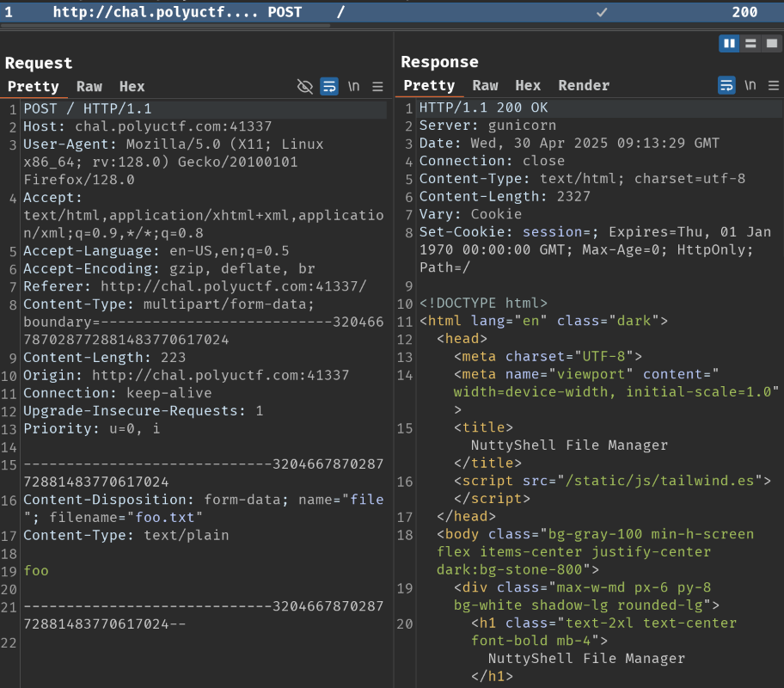Click the Date response header line

pyautogui.click(x=569, y=143)
